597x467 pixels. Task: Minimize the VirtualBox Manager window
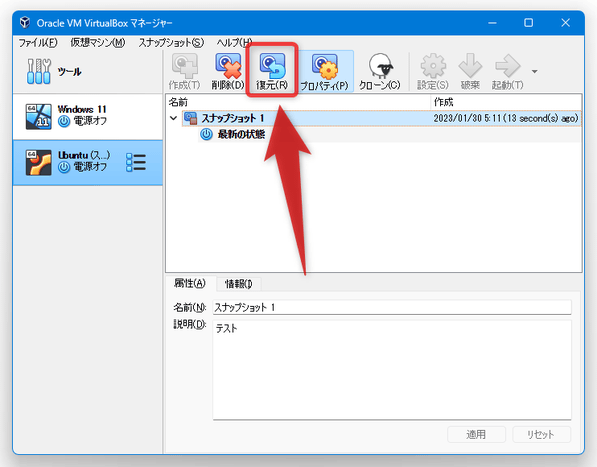pos(492,23)
